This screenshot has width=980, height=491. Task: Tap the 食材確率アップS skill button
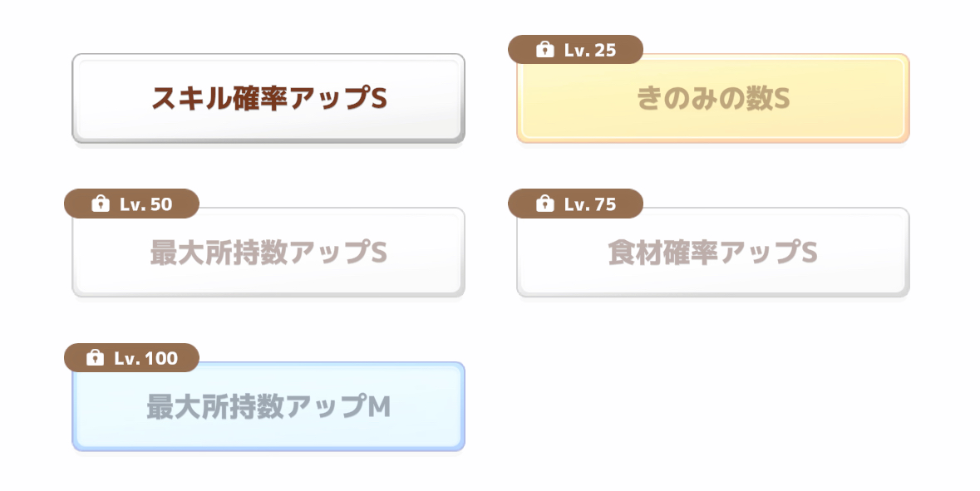point(712,253)
